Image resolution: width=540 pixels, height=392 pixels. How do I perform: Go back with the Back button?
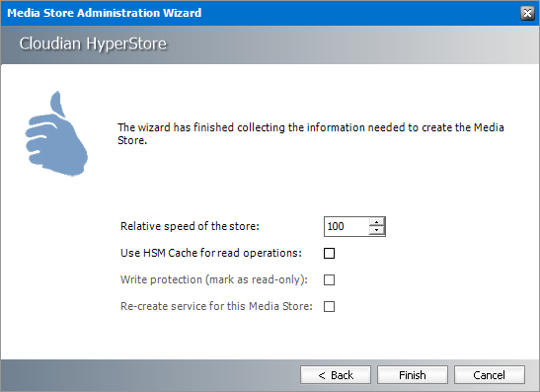click(336, 375)
